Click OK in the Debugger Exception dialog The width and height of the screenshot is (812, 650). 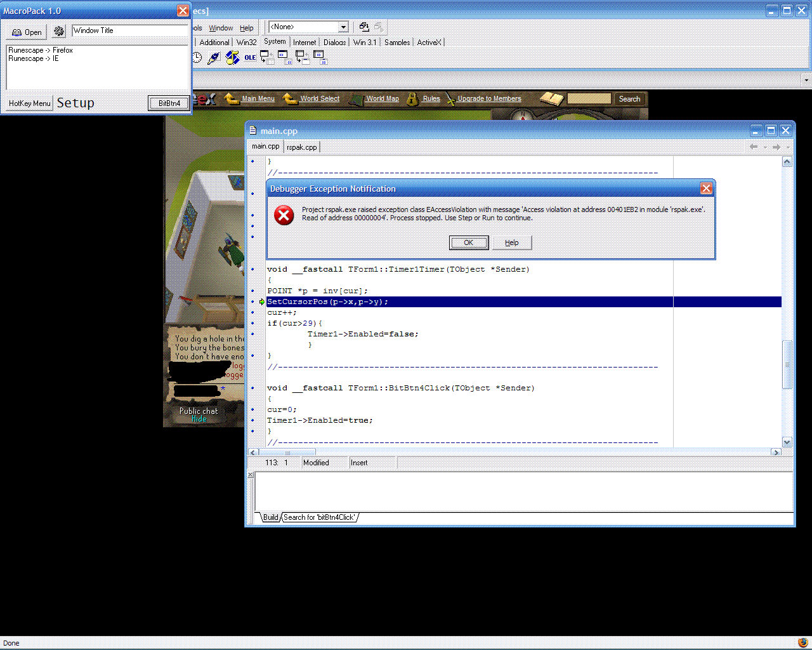(x=469, y=242)
